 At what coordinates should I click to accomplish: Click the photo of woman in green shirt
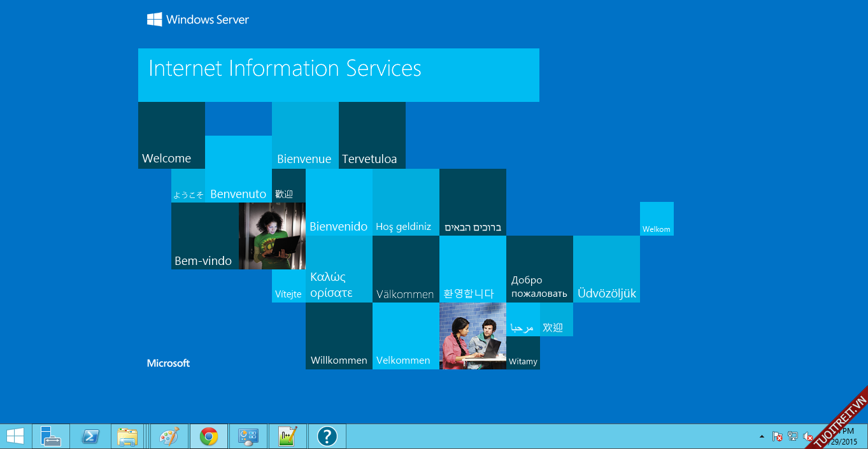click(x=272, y=236)
